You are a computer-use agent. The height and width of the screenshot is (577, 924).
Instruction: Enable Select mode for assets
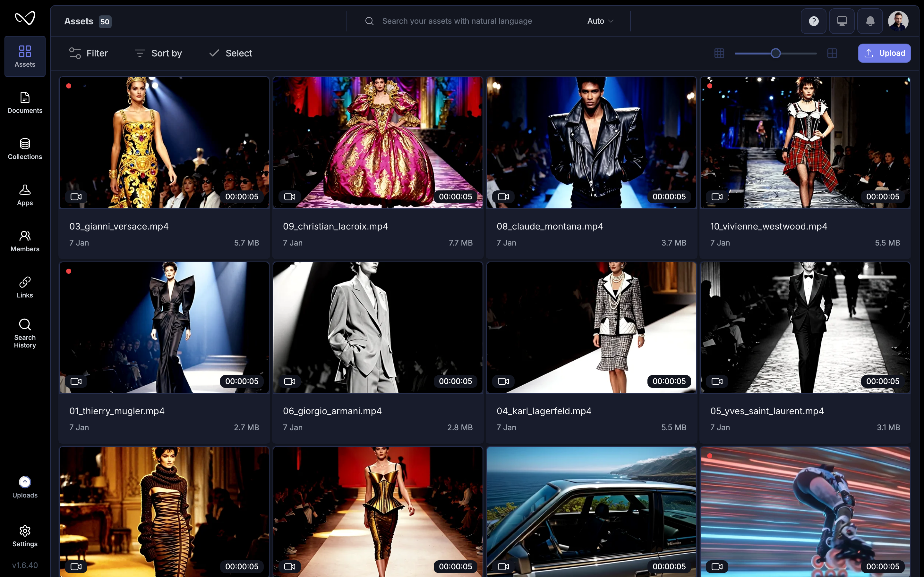tap(230, 53)
